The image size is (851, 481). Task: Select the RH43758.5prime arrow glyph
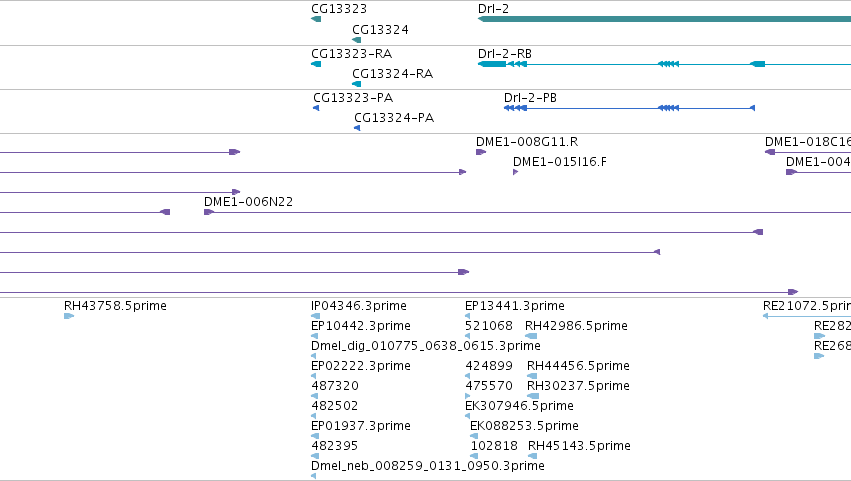click(69, 316)
